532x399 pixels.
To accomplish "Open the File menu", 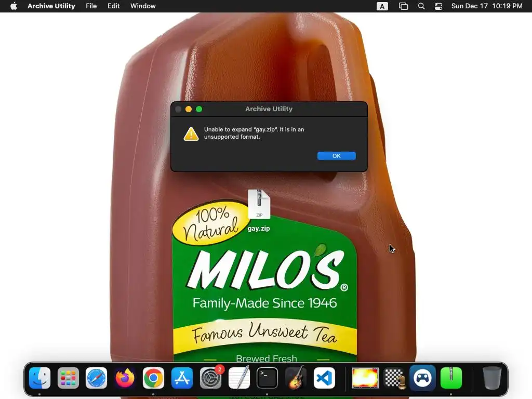I will click(x=91, y=6).
